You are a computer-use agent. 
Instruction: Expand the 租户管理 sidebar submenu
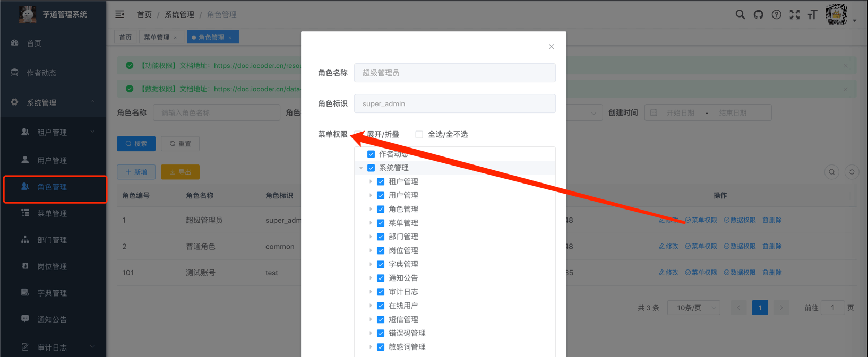[x=53, y=132]
